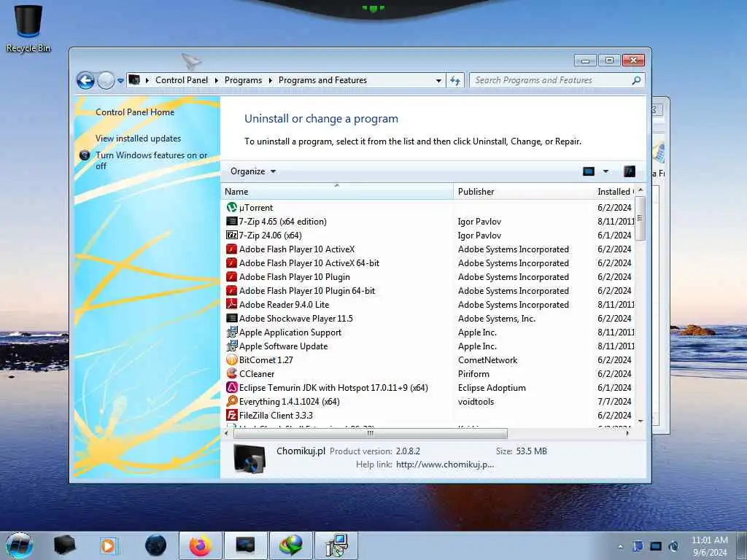This screenshot has width=747, height=560.
Task: Click the Apple Software Update icon
Action: [x=231, y=346]
